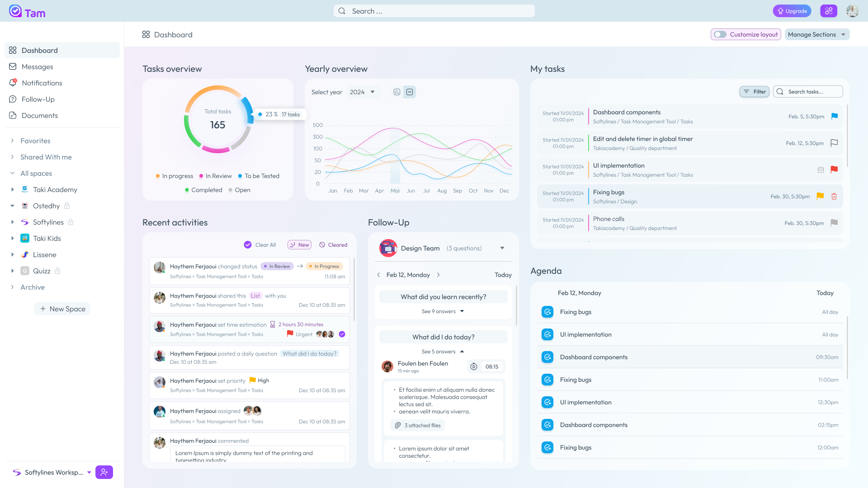This screenshot has width=868, height=488.
Task: Expand See 9 answers
Action: click(443, 311)
